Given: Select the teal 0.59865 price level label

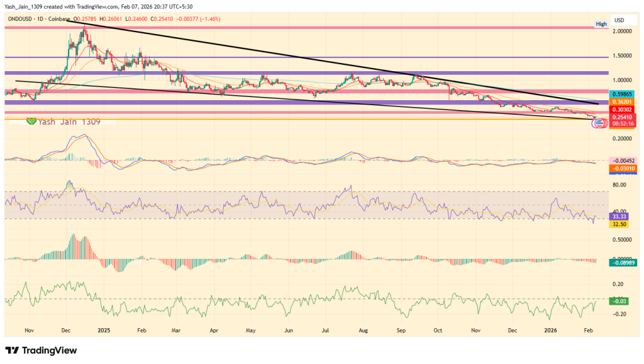Looking at the screenshot, I should click(621, 94).
